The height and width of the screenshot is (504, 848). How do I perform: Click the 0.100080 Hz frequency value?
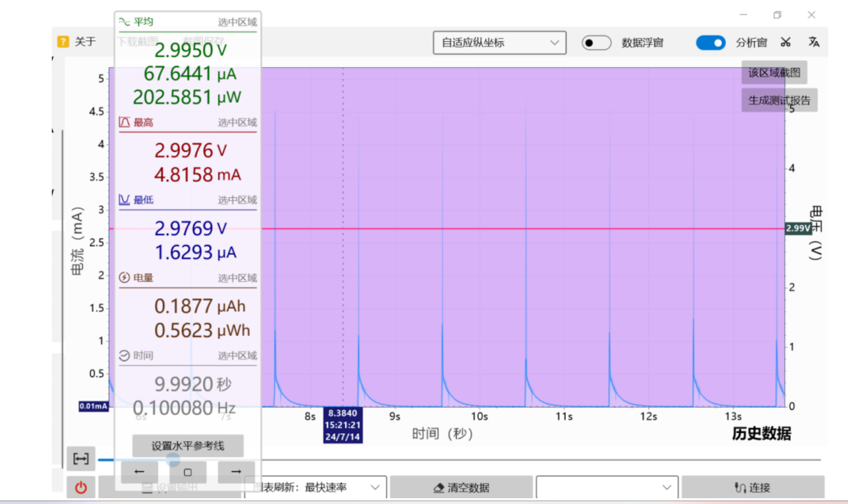coord(184,408)
